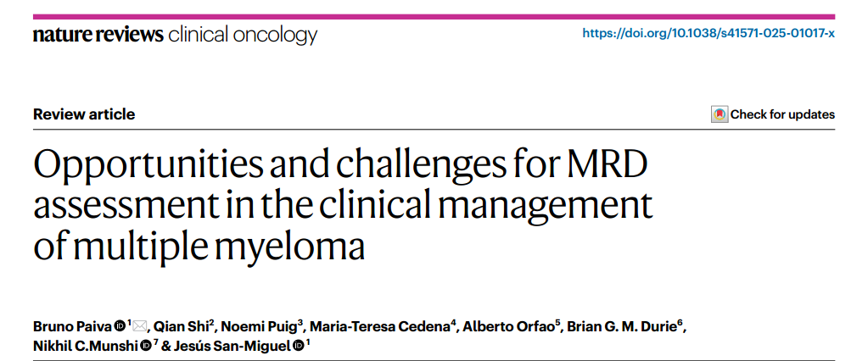Image resolution: width=868 pixels, height=361 pixels.
Task: Click ORCID icon next to Bruno Paiva
Action: 120,326
